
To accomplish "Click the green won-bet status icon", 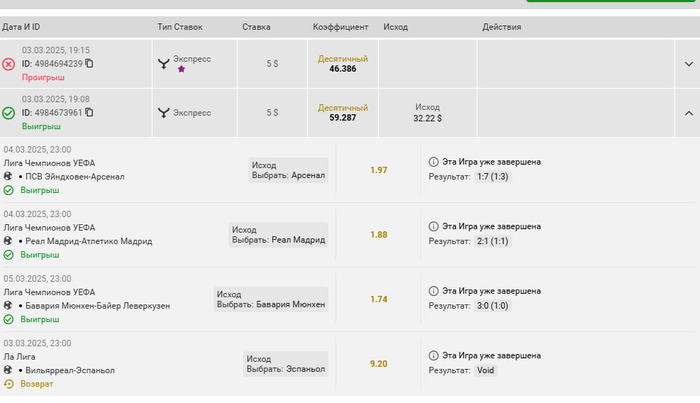I will point(9,113).
